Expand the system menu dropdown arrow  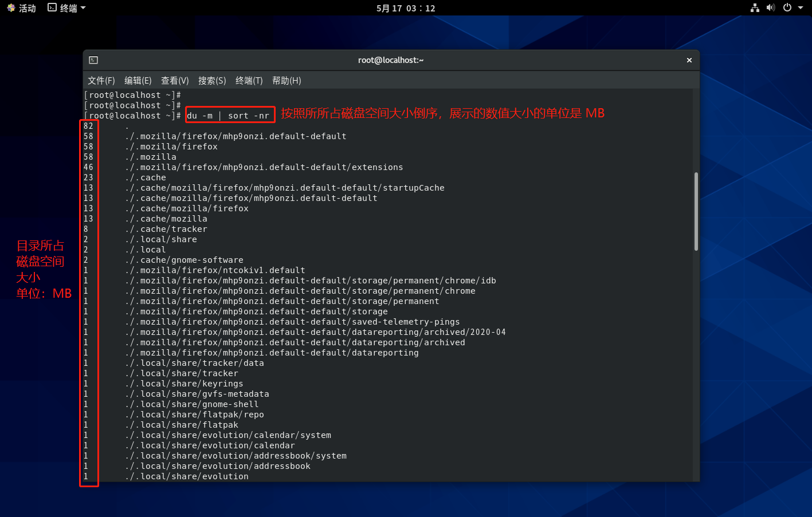click(x=801, y=8)
